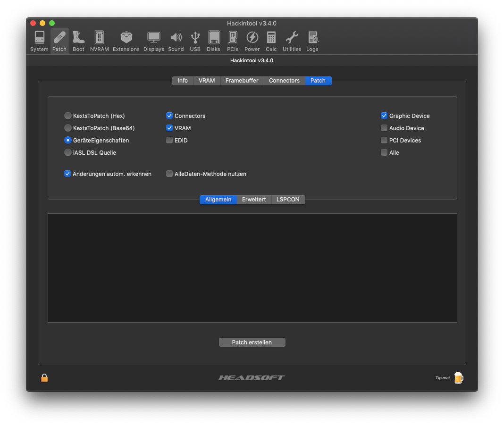The height and width of the screenshot is (426, 504).
Task: Uncheck the Graphic Device checkbox
Action: pyautogui.click(x=384, y=116)
